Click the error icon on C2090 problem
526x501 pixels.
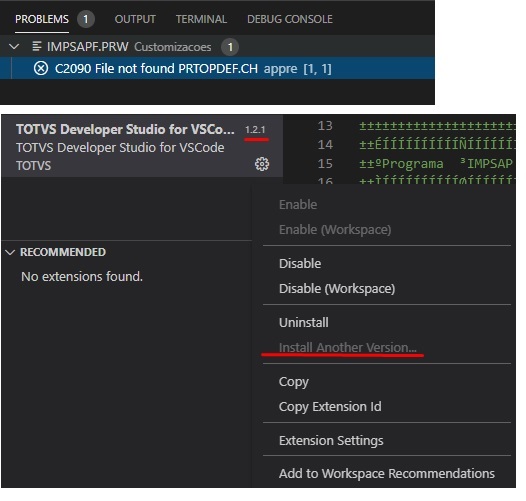41,68
